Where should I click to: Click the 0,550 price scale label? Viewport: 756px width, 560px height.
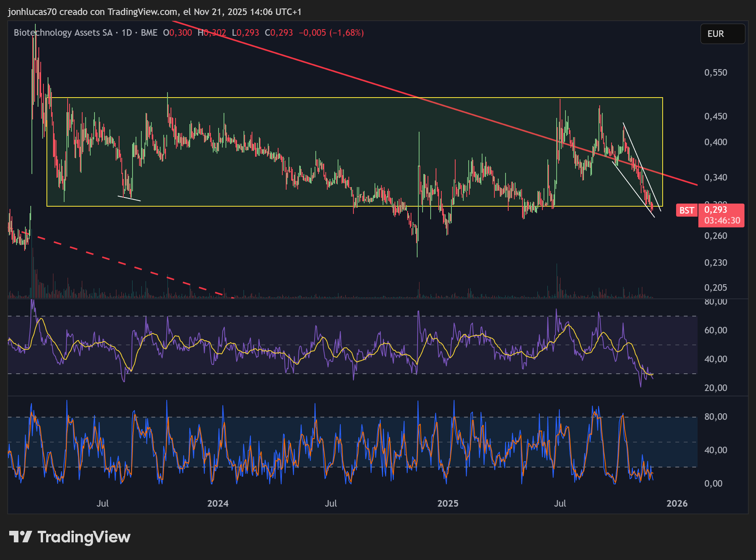(x=715, y=73)
